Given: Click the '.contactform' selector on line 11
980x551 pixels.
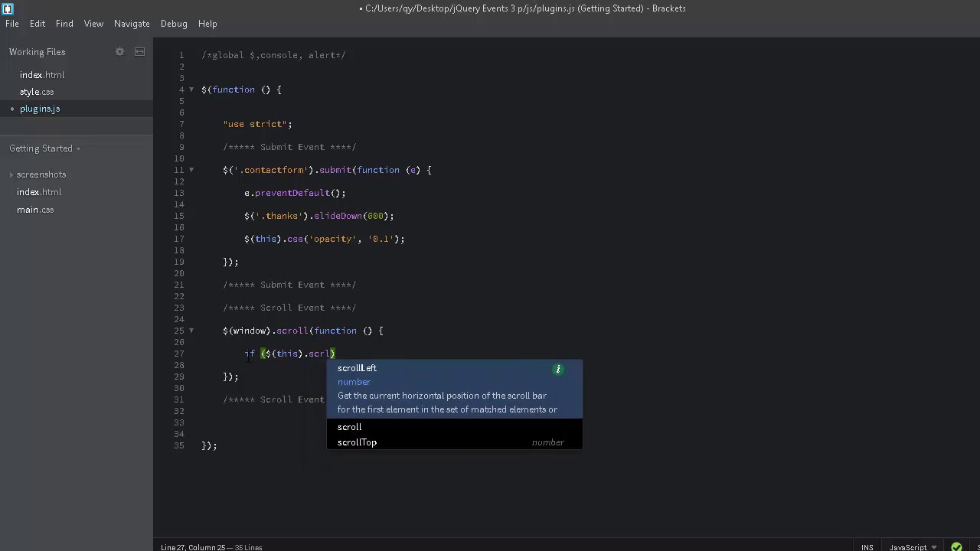Looking at the screenshot, I should pos(273,170).
